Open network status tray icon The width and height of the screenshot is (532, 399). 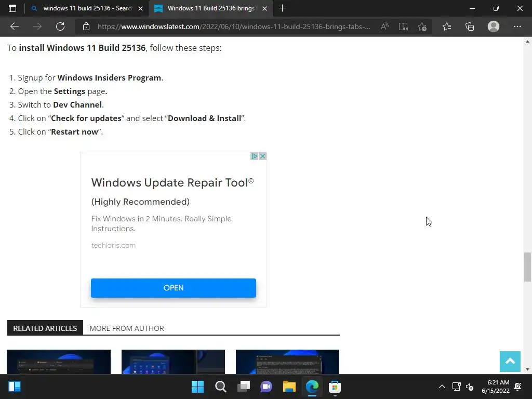(456, 387)
